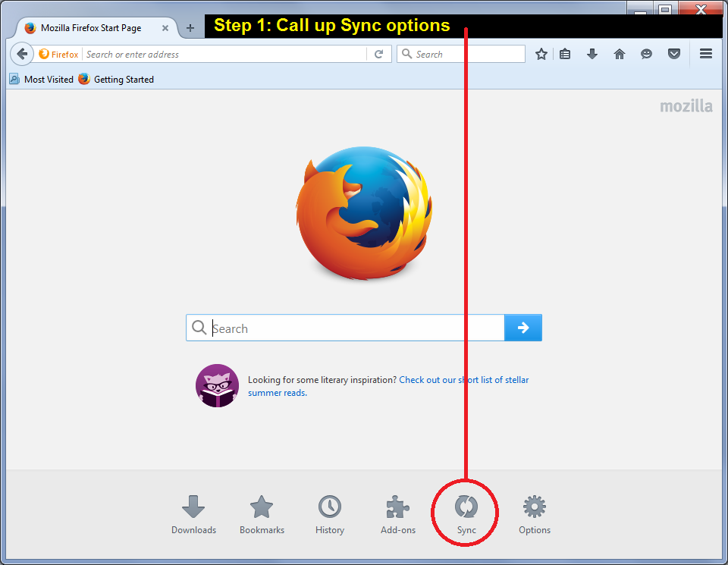The width and height of the screenshot is (728, 565).
Task: Submit page search with blue arrow button
Action: tap(522, 328)
